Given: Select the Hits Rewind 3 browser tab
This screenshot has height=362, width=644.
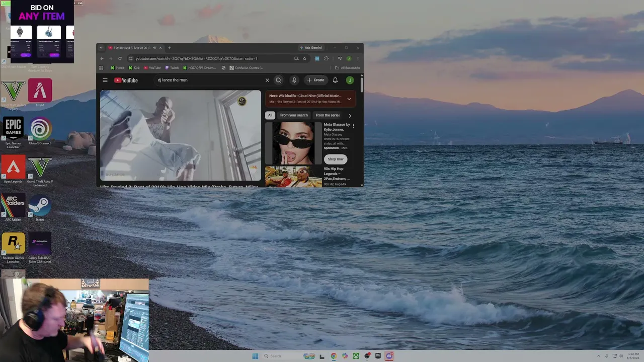Looking at the screenshot, I should pos(132,48).
